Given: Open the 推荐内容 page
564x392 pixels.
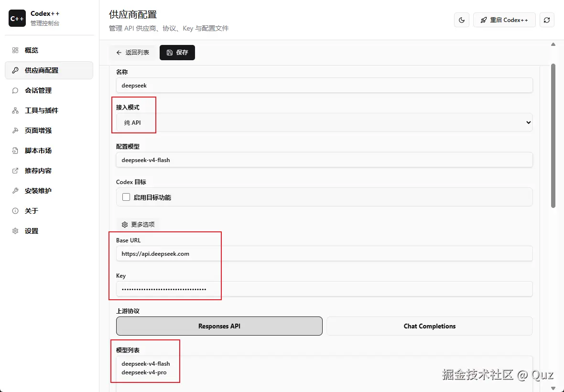Looking at the screenshot, I should coord(49,171).
